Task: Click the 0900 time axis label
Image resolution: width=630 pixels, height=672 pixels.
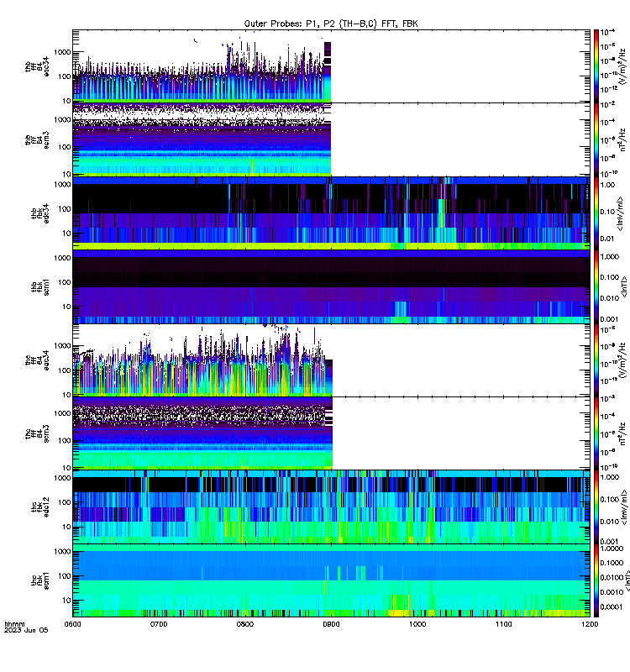Action: coord(331,624)
